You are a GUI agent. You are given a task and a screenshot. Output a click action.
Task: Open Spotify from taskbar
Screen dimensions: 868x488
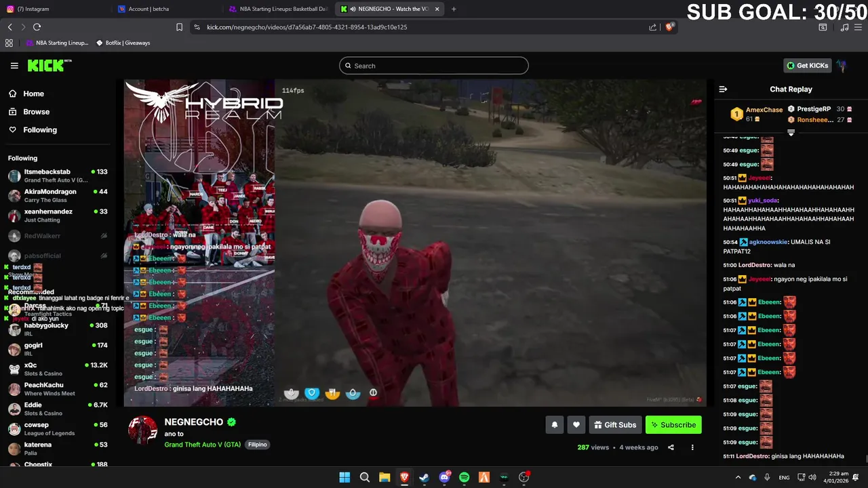(464, 477)
